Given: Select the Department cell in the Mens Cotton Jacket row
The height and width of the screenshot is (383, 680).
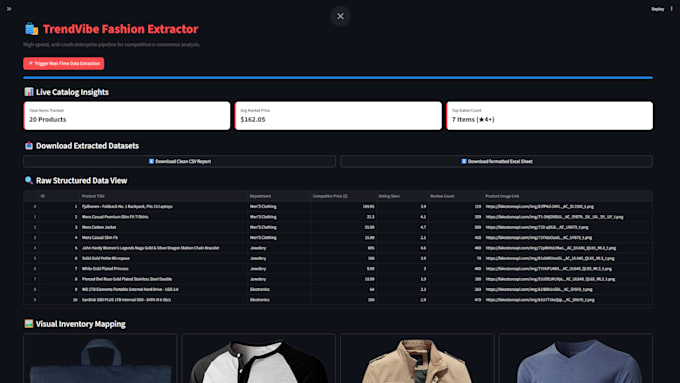Looking at the screenshot, I should coord(279,227).
